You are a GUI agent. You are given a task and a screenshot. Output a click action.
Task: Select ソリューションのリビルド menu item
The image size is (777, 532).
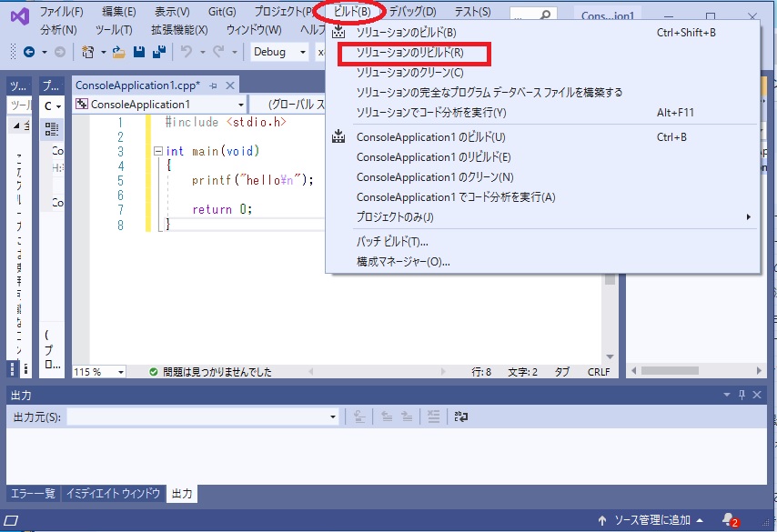click(x=410, y=53)
